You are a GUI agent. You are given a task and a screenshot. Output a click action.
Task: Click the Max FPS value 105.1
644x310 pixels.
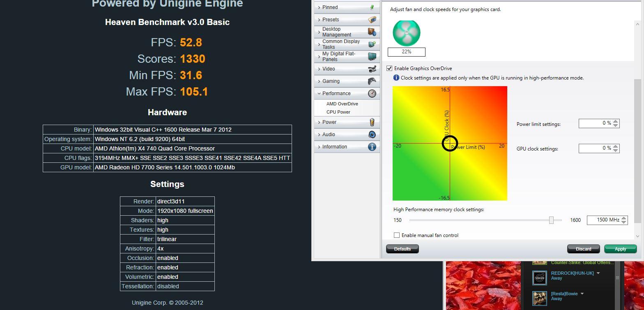tap(194, 92)
